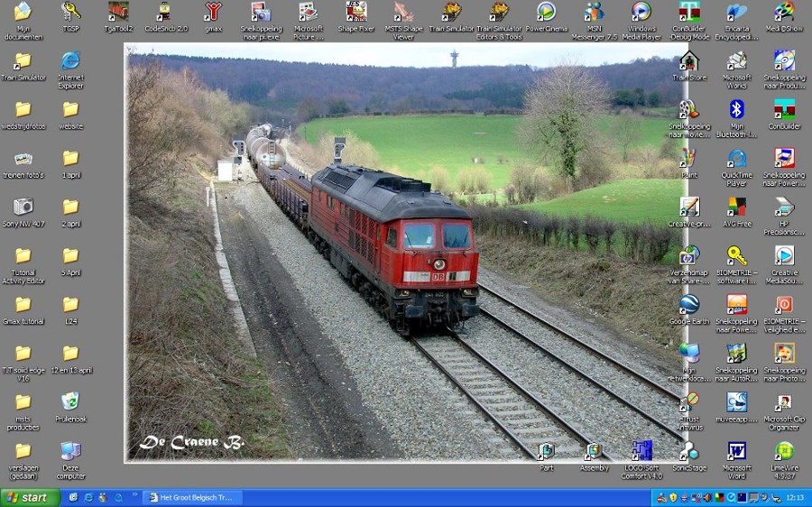Open Microsoft Word desktop shortcut
The height and width of the screenshot is (507, 812).
[736, 451]
